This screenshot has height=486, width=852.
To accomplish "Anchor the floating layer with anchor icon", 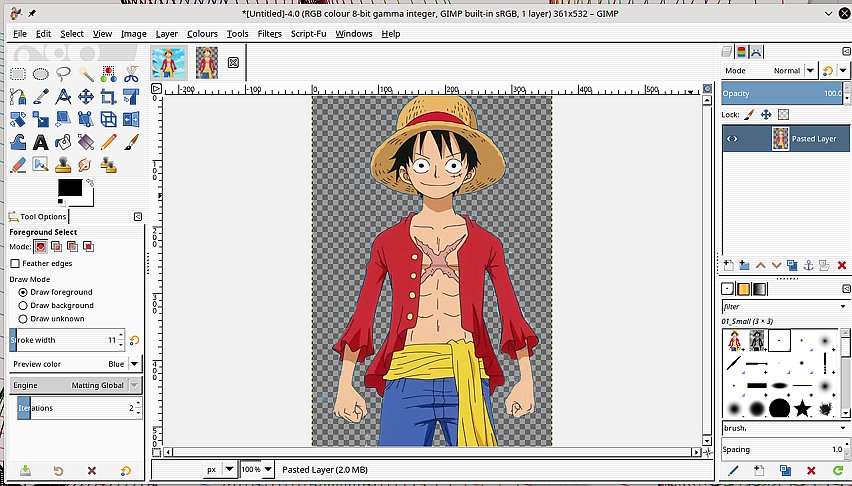I will click(x=808, y=265).
